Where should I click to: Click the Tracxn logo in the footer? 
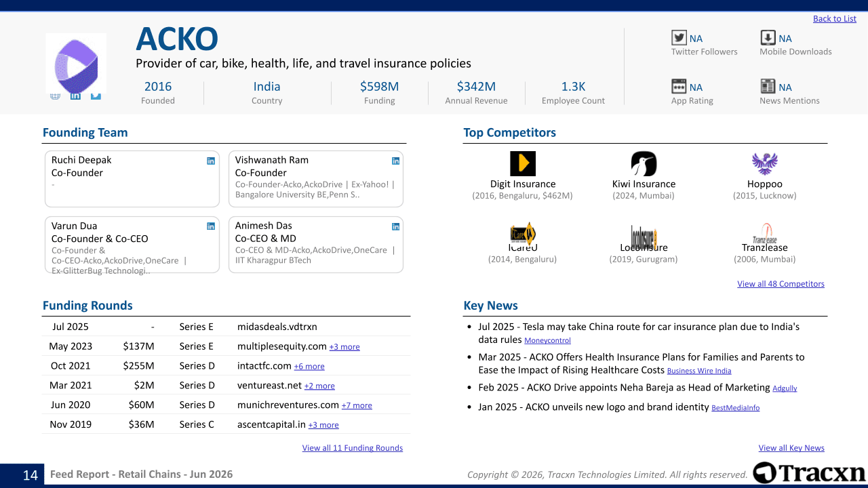click(809, 473)
